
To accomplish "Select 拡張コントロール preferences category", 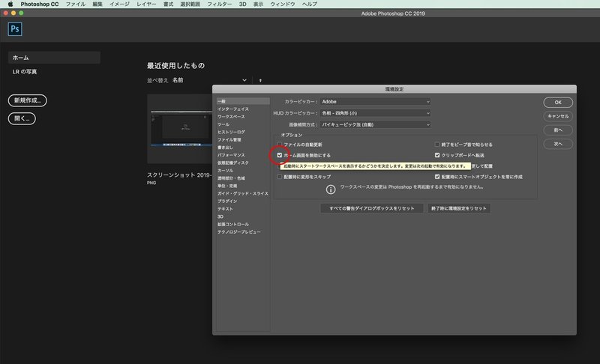I will coord(233,224).
